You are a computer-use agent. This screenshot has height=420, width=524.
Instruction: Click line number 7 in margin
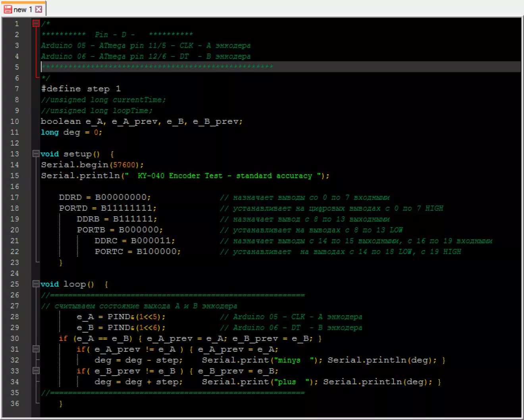17,89
